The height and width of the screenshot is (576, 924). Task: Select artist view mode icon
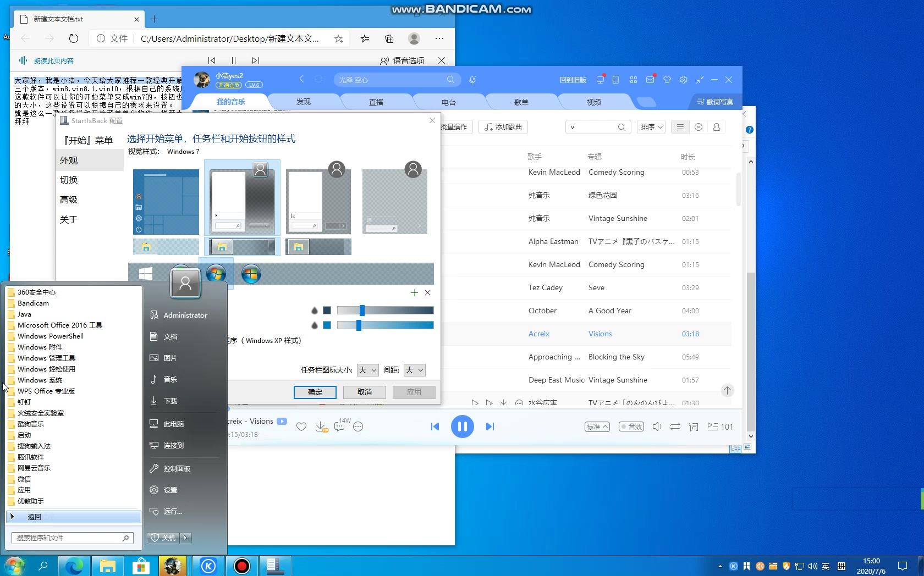point(717,127)
